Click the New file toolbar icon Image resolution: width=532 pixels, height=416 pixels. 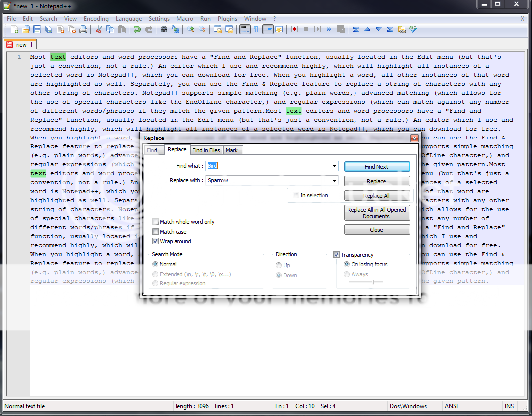point(14,30)
